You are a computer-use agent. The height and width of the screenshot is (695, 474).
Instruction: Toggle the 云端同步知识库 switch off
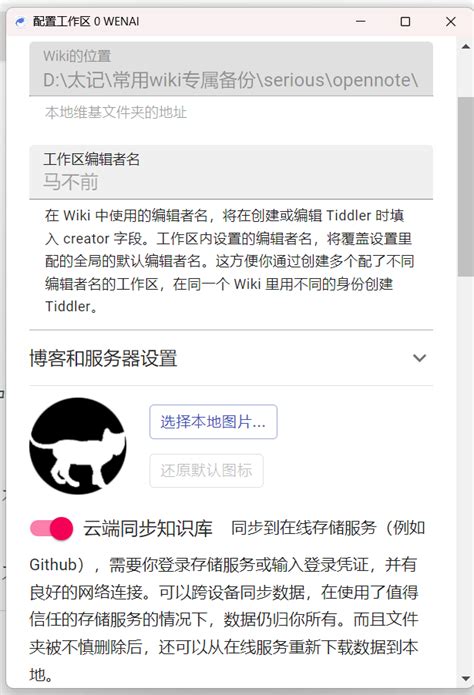click(x=51, y=528)
